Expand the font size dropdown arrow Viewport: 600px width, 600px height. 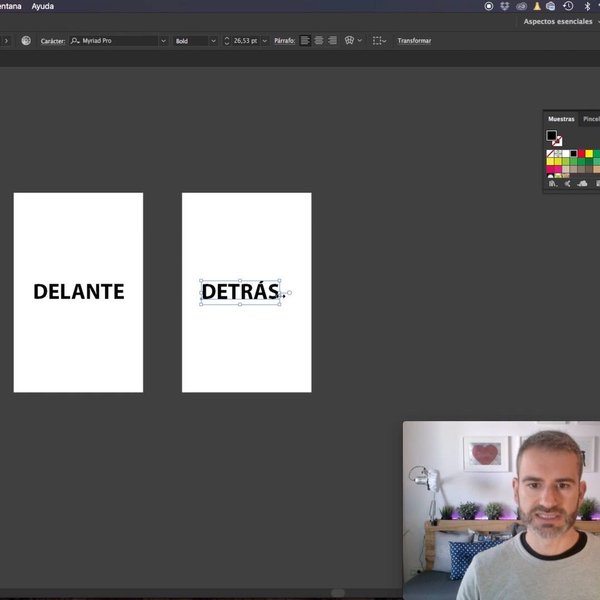[x=265, y=41]
